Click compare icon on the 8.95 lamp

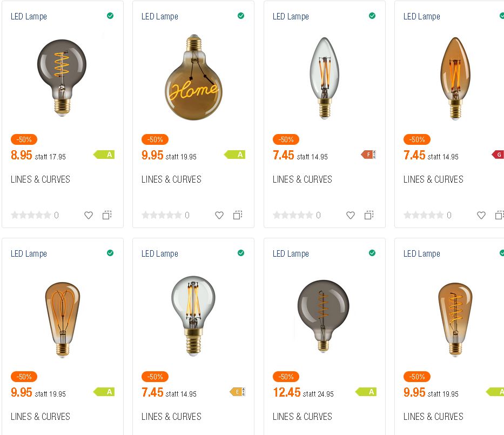pos(107,215)
